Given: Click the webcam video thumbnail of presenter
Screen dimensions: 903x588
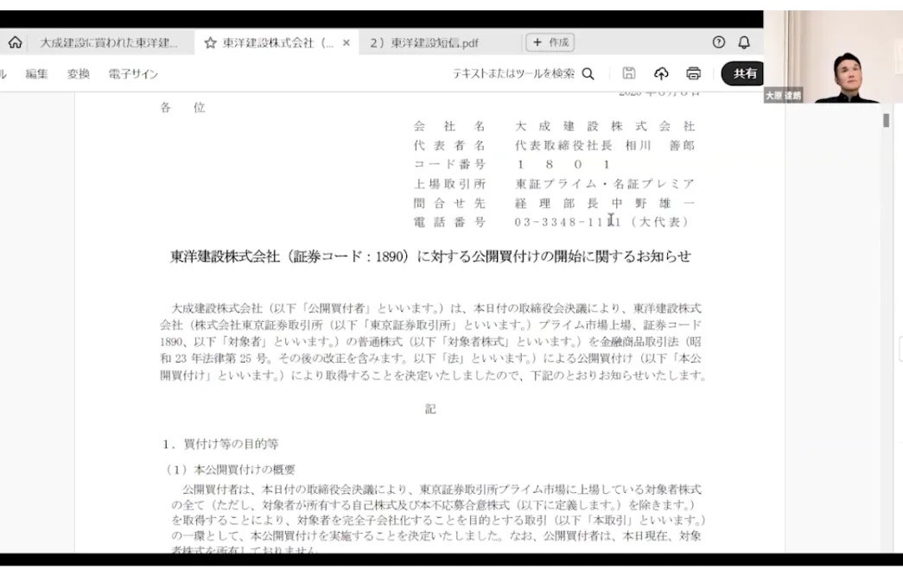Looking at the screenshot, I should coord(833,56).
